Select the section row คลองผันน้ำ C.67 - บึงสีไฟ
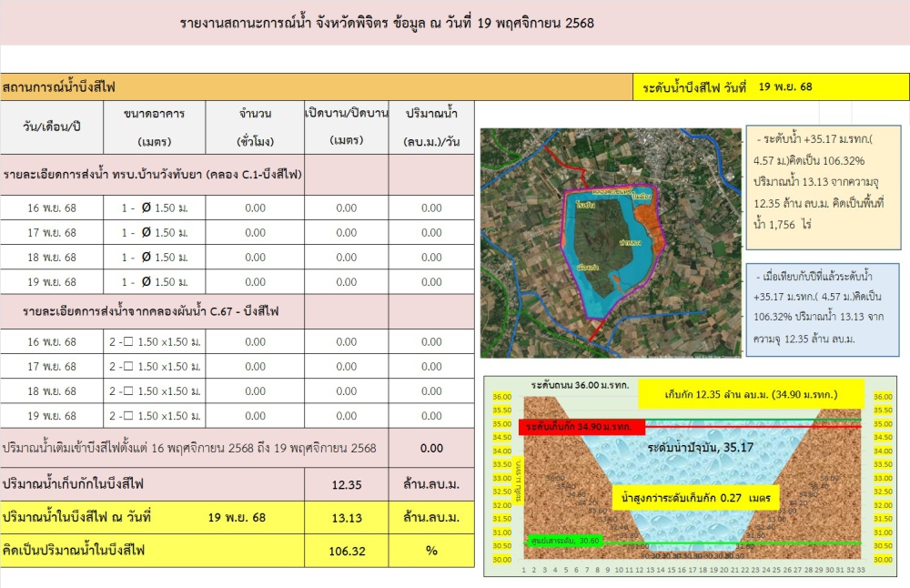Viewport: 910px width, 588px height. coord(153,311)
